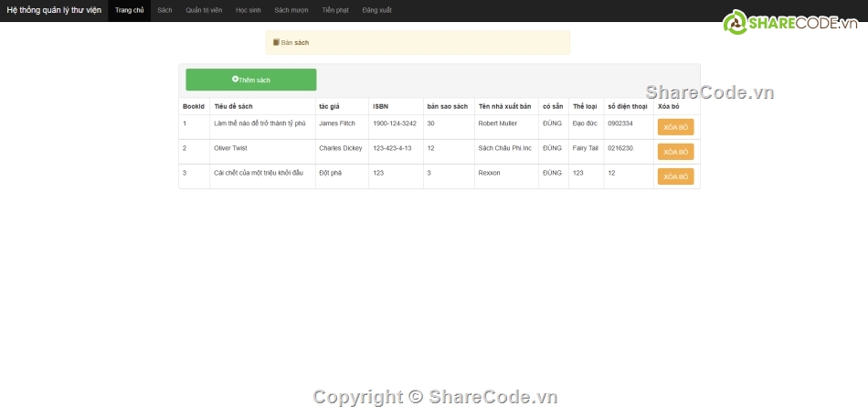Click the "Tên nhà xuất bản" column header
Image resolution: width=868 pixels, height=417 pixels.
click(x=505, y=106)
